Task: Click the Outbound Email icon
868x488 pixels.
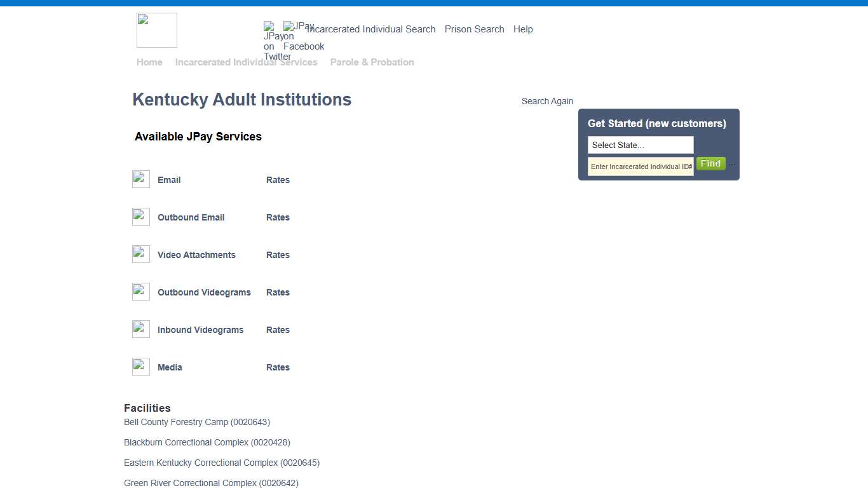Action: click(140, 217)
